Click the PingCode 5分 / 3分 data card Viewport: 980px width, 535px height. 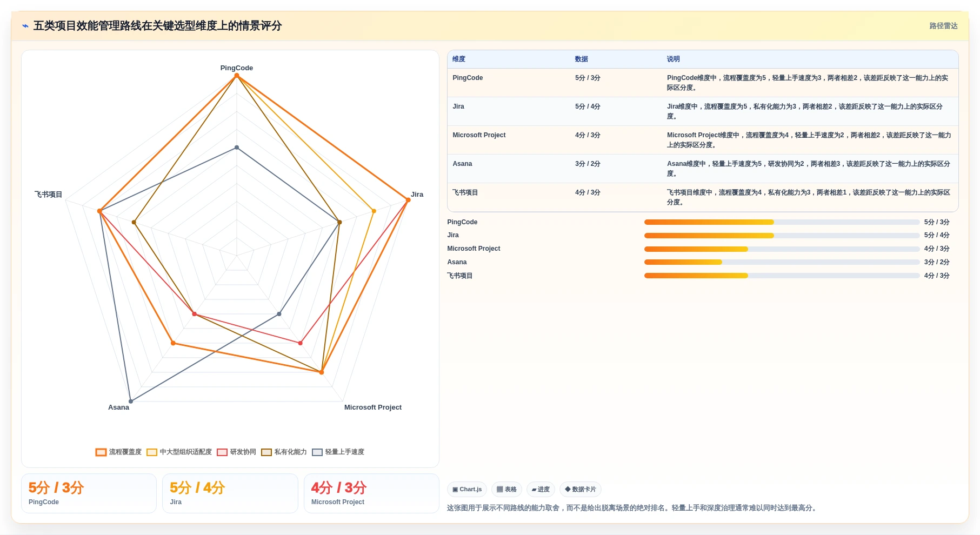(89, 493)
